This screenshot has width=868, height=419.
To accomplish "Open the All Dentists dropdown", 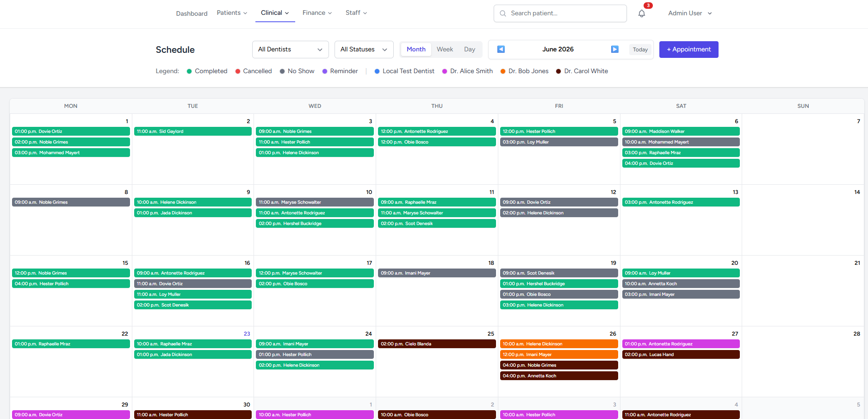I will (x=290, y=50).
